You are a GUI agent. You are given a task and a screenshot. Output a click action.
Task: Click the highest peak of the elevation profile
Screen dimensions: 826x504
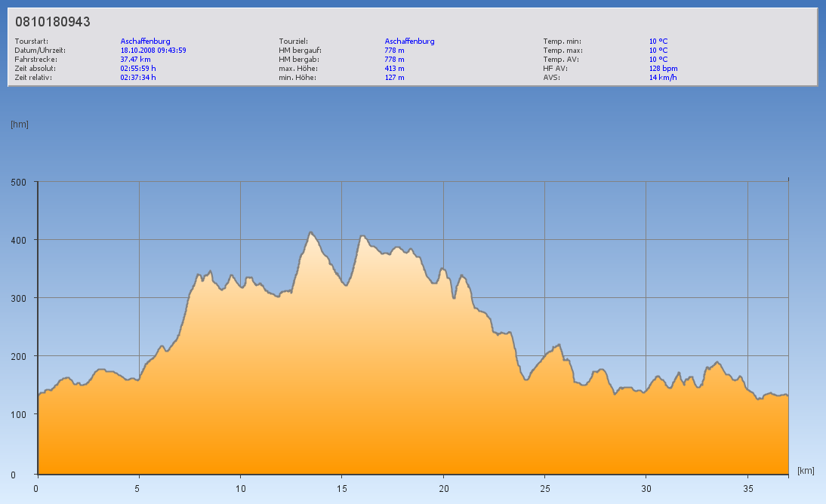tap(310, 232)
